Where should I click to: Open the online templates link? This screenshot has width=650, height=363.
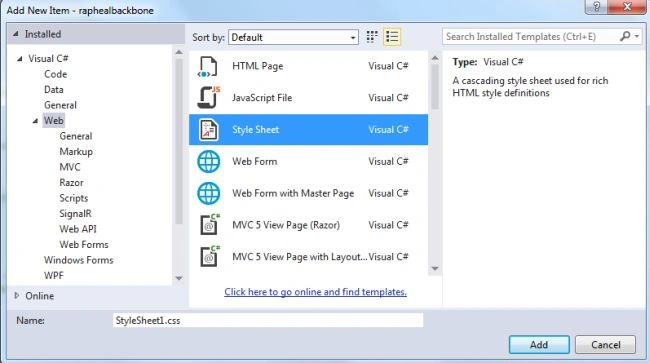tap(315, 292)
